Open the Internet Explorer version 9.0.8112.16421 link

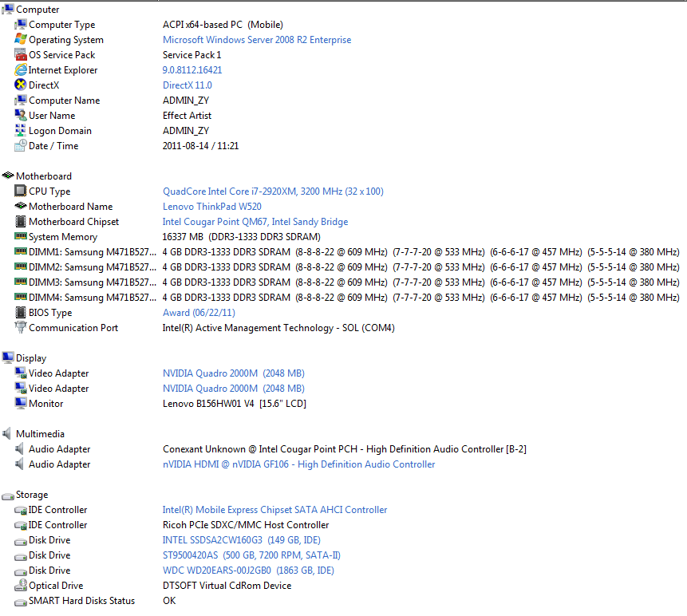(192, 70)
